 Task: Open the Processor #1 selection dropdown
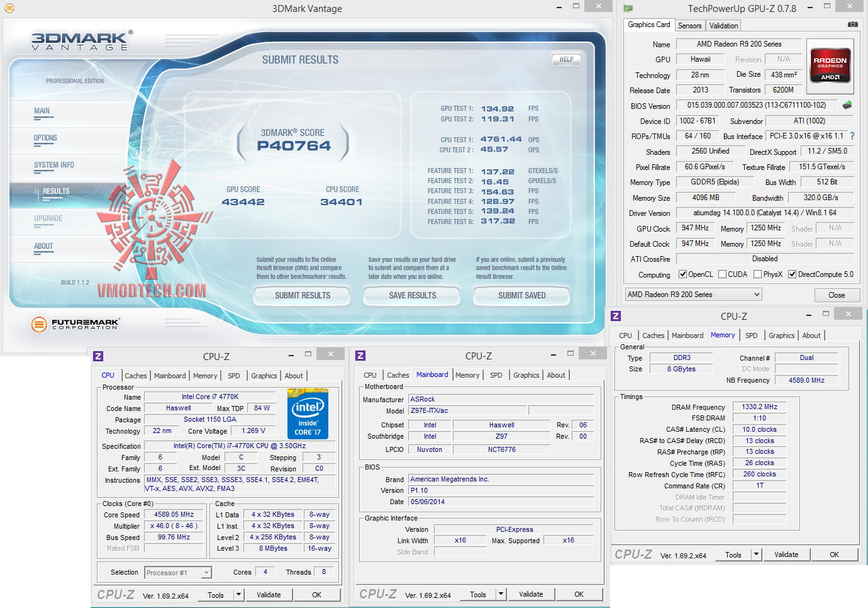178,573
